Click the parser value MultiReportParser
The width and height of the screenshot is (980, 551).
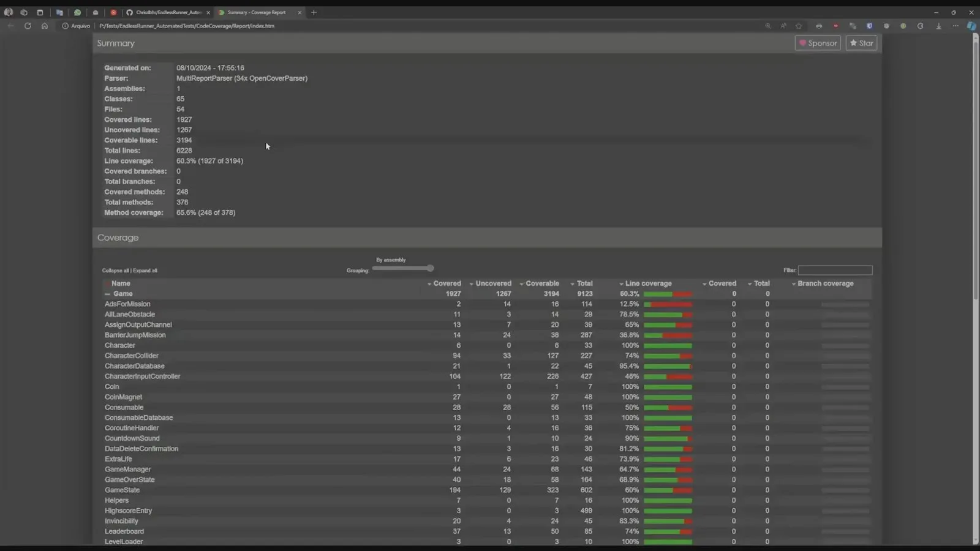coord(242,78)
